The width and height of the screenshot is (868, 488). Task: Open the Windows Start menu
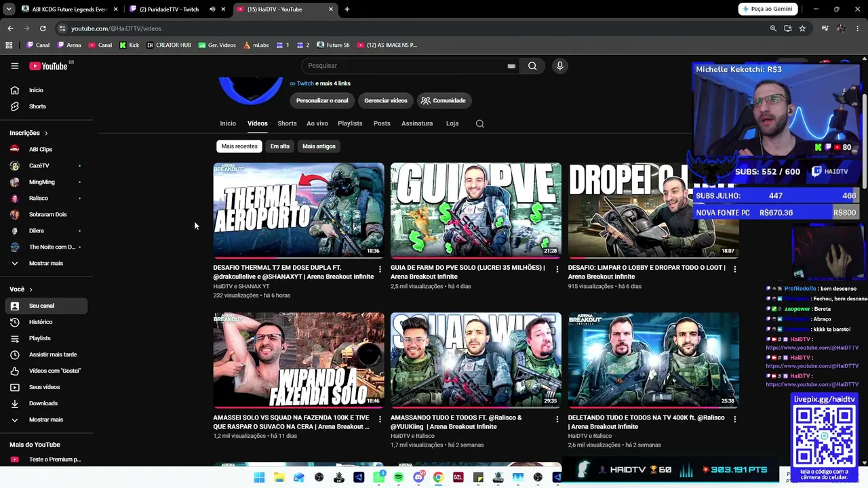(259, 477)
